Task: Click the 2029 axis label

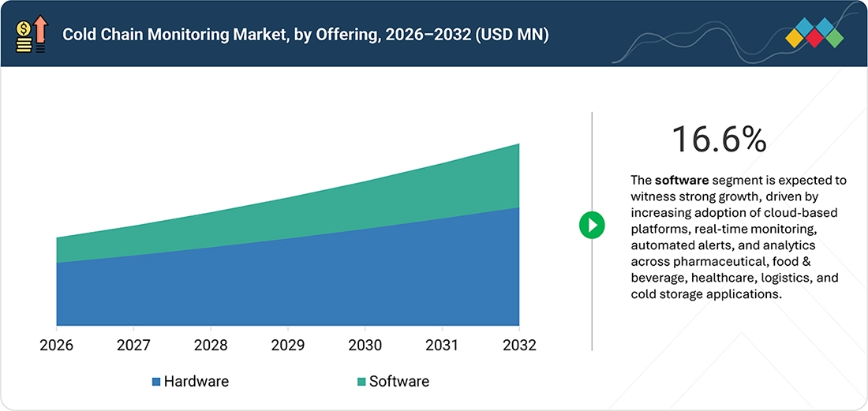Action: pos(288,346)
